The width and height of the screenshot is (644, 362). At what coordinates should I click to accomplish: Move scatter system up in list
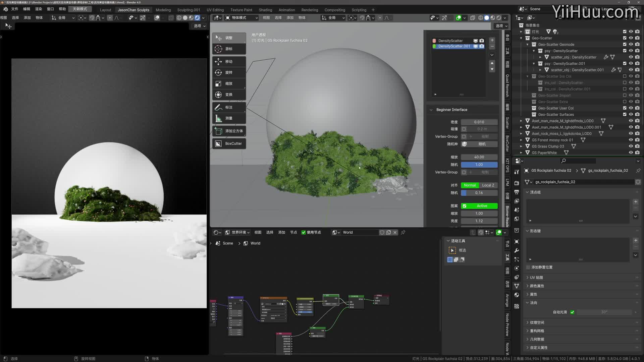(x=492, y=63)
